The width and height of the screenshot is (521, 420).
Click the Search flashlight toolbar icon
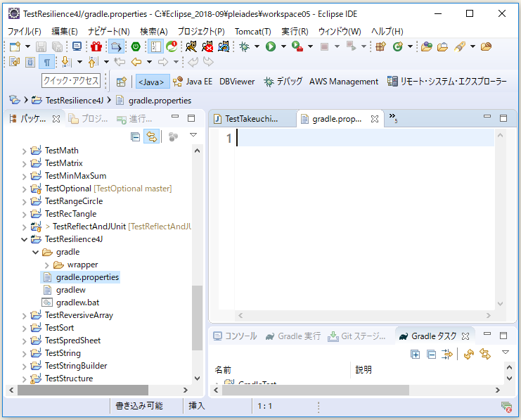coord(460,46)
